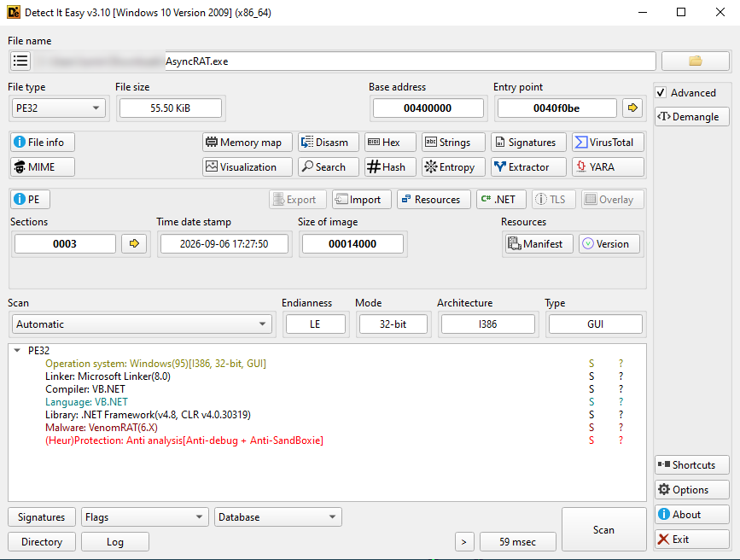
Task: Select the Library: .NET Framework row
Action: click(327, 415)
